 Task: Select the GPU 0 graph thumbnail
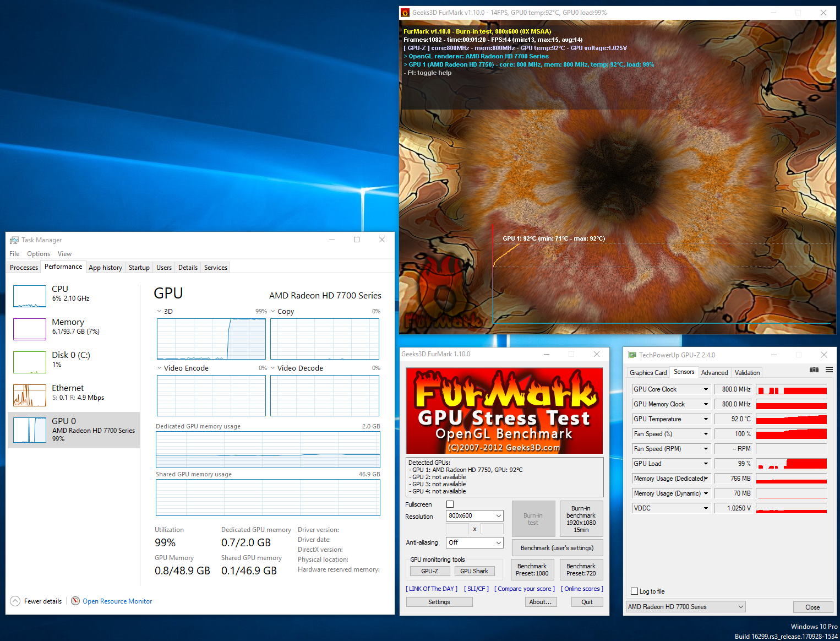coord(30,430)
